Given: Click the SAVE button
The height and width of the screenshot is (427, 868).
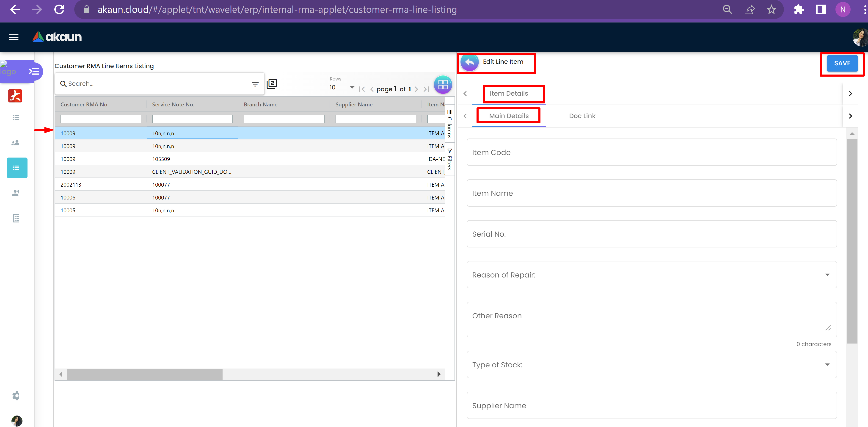Looking at the screenshot, I should [842, 63].
